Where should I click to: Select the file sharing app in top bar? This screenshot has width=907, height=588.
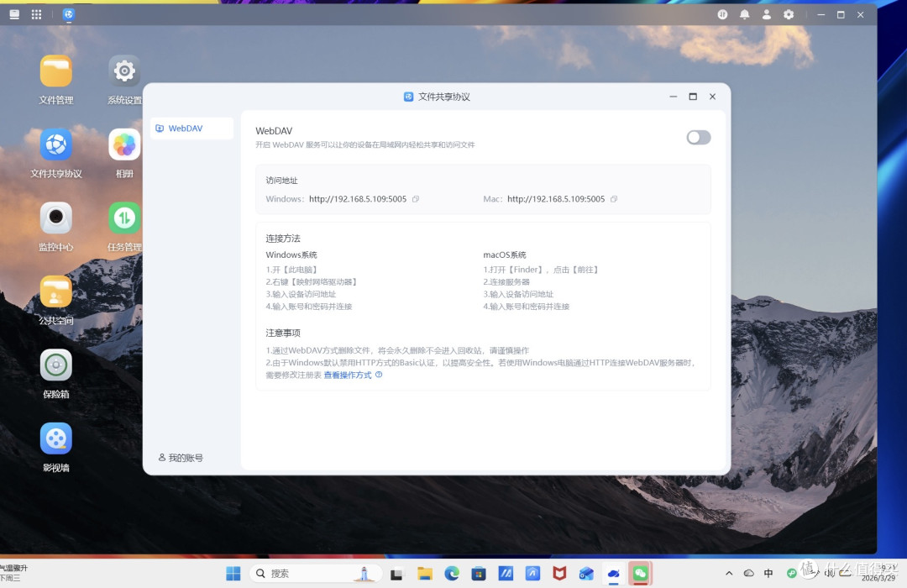pyautogui.click(x=68, y=14)
